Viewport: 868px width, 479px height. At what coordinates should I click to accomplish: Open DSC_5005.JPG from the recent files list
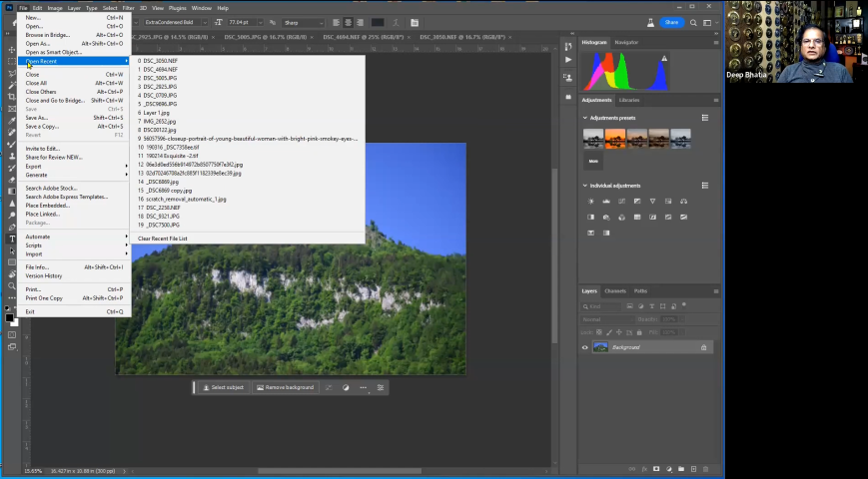[x=160, y=78]
